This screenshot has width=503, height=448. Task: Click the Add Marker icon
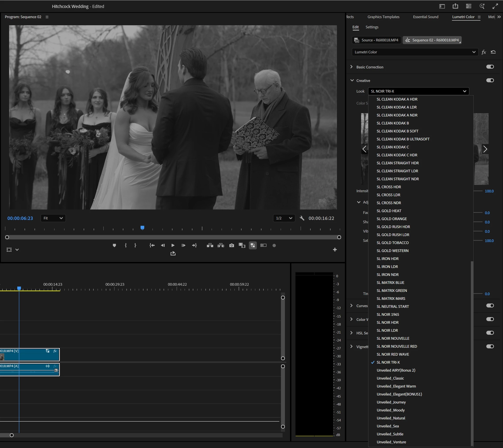pos(114,245)
